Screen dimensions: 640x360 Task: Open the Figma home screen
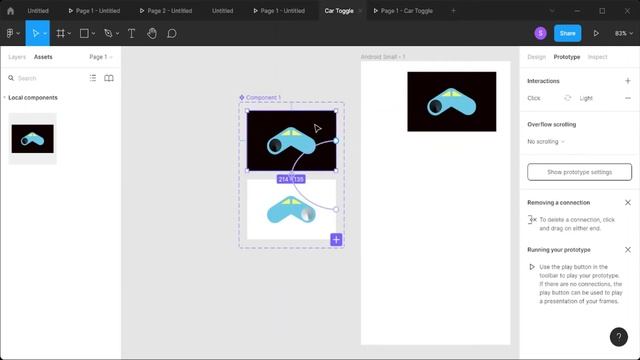(x=10, y=11)
